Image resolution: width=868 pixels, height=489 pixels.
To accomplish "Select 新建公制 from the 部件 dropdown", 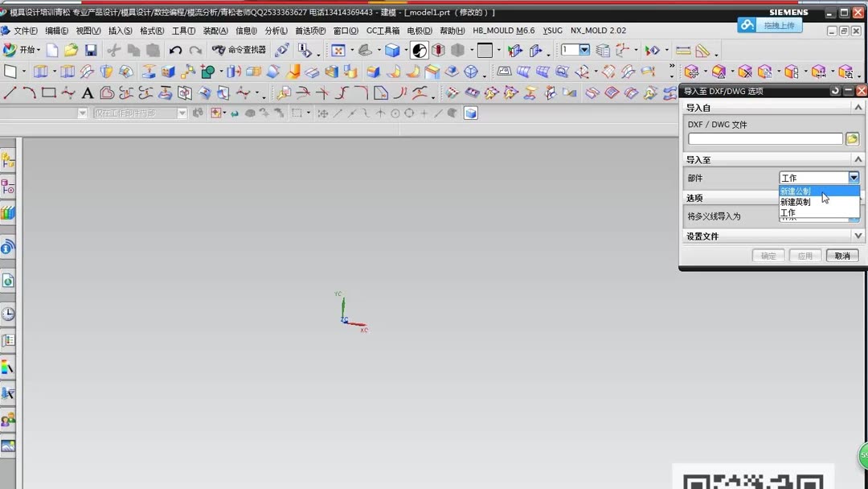I will click(796, 191).
